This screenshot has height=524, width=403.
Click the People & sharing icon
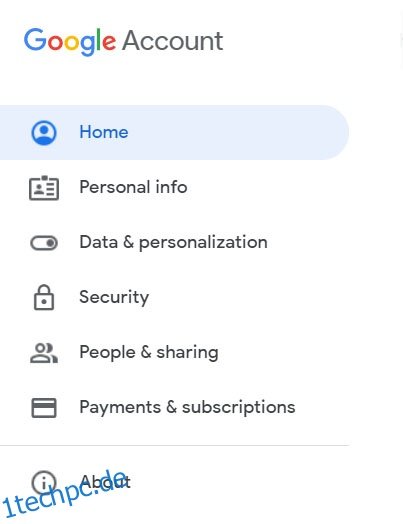[x=44, y=353]
